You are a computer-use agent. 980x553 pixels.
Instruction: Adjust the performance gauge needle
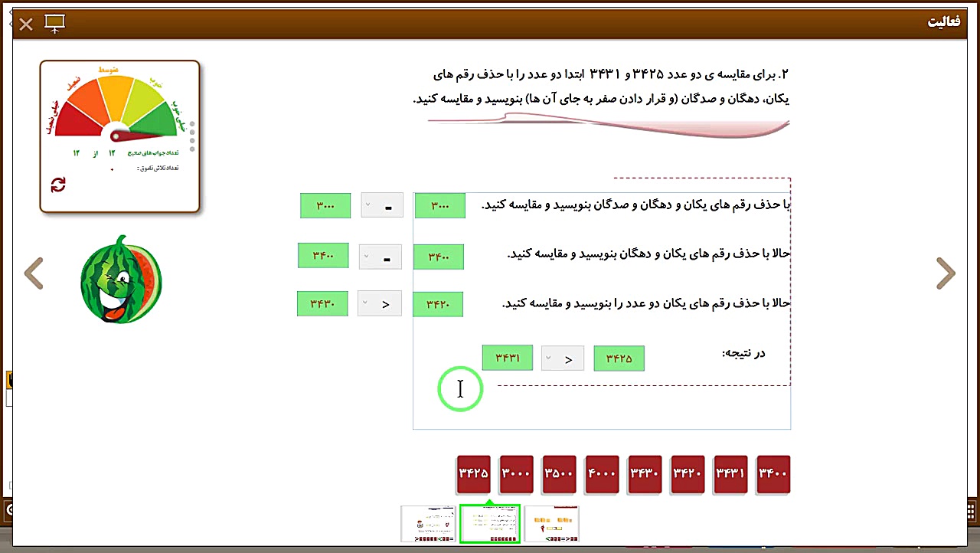click(x=115, y=136)
